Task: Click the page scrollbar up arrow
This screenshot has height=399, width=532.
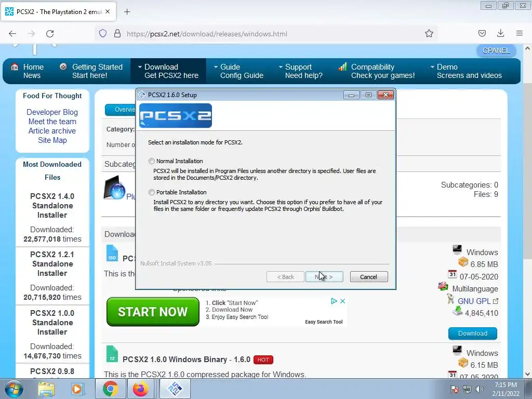Action: pyautogui.click(x=527, y=48)
